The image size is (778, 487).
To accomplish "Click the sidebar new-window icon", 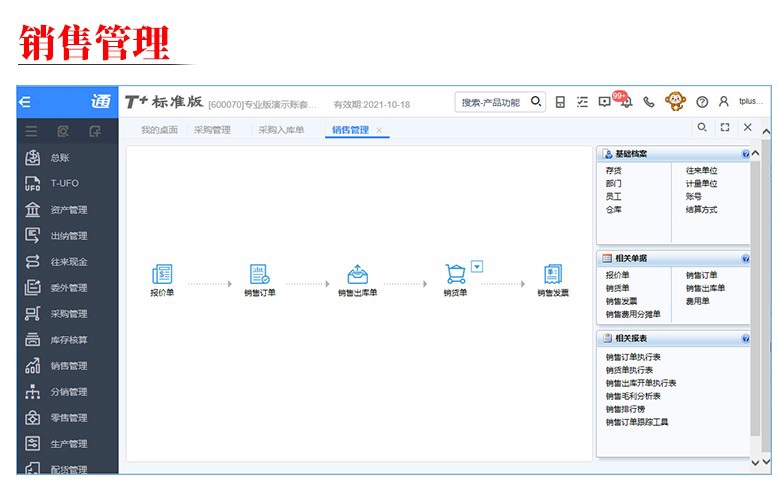I will (95, 131).
